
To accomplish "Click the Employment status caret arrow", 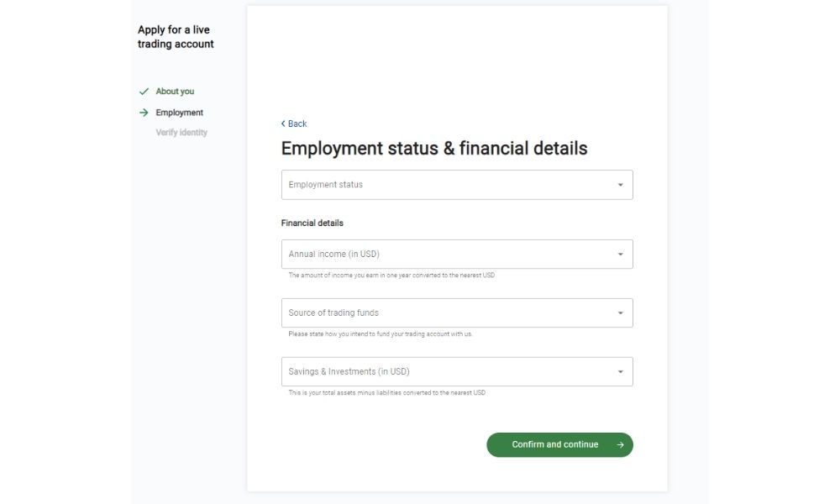I will pos(620,185).
